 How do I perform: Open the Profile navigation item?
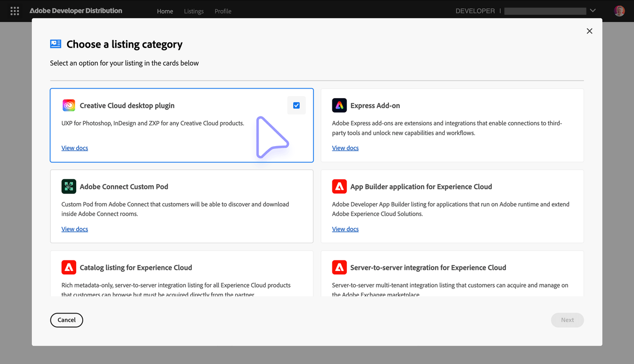223,11
